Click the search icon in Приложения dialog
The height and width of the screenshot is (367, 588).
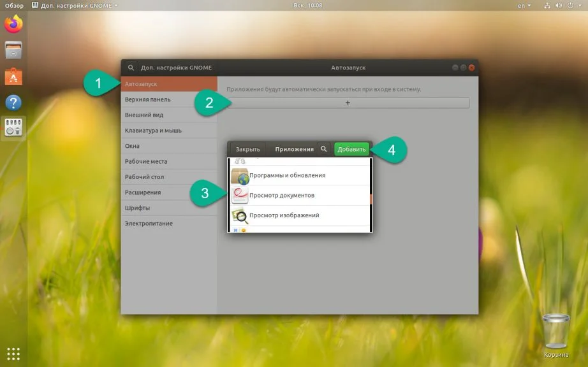click(323, 149)
